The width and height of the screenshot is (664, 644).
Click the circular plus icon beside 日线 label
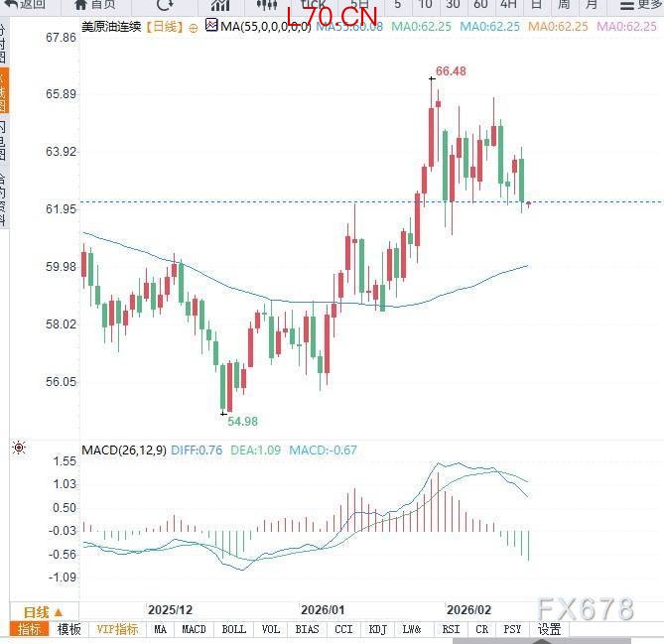(193, 27)
